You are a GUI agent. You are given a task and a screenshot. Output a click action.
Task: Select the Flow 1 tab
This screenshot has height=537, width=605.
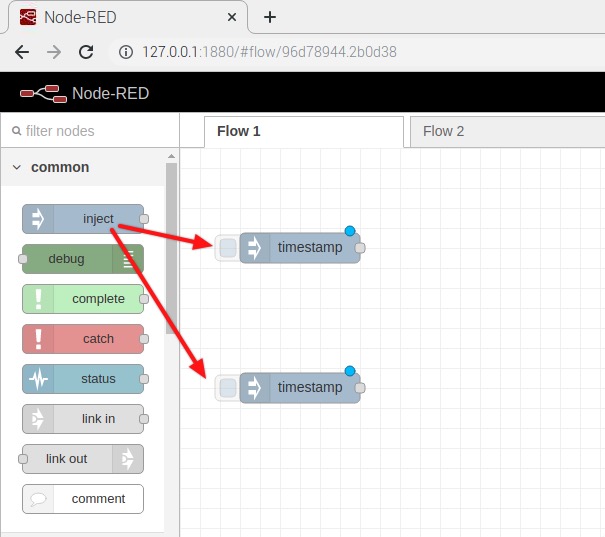point(239,131)
